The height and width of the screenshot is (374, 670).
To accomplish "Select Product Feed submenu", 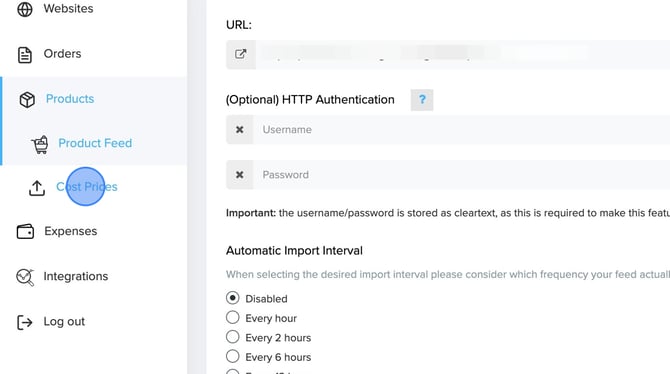I will click(95, 143).
